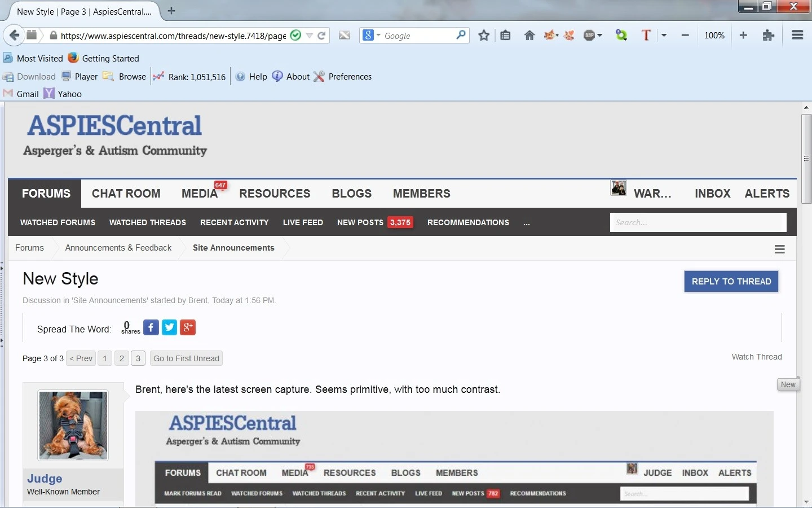Share thread on Twitter

[x=170, y=327]
